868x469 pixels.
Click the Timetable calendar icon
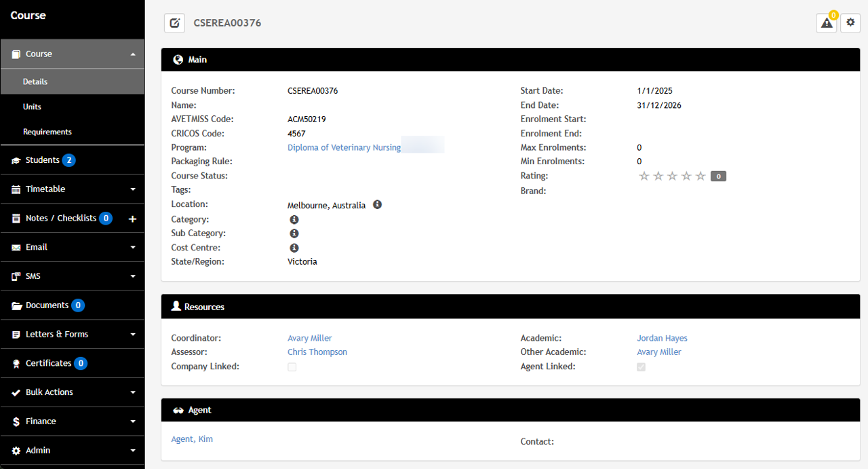[16, 189]
